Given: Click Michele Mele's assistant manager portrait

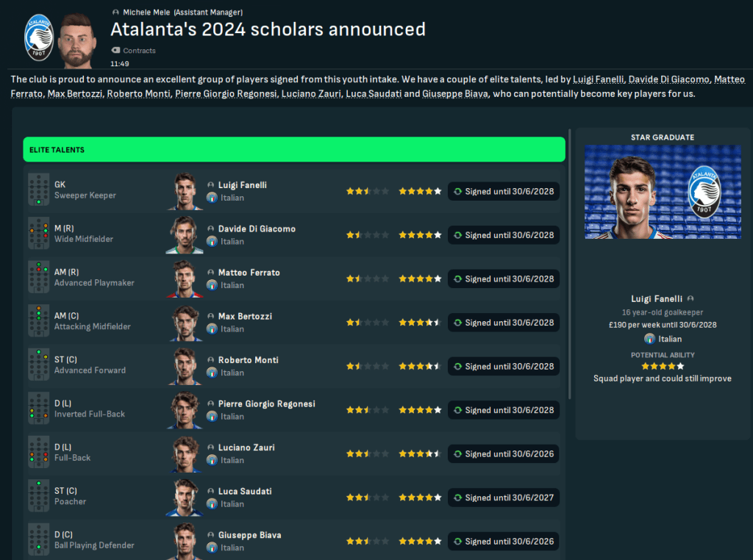Looking at the screenshot, I should coord(78,39).
